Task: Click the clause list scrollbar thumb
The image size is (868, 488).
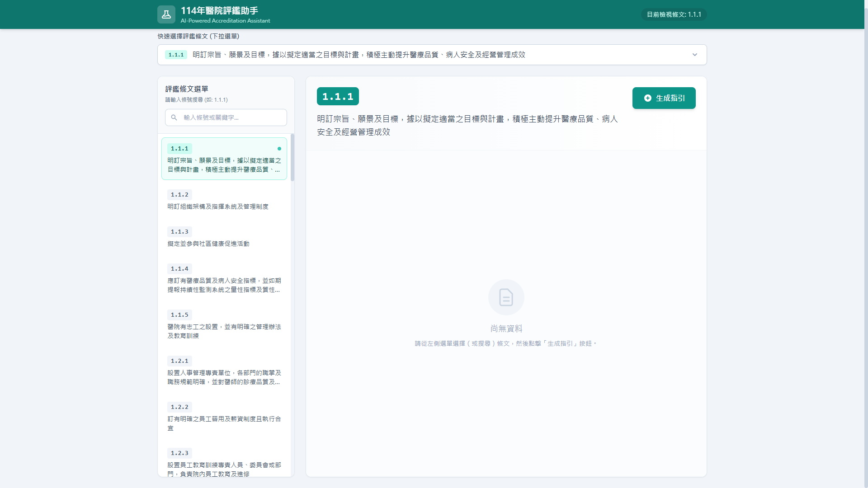Action: point(292,157)
